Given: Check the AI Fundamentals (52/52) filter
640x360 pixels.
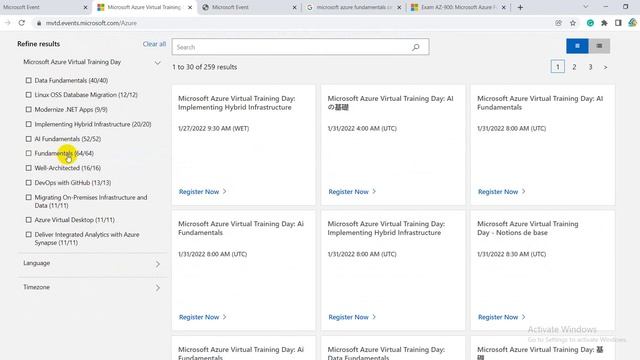Looking at the screenshot, I should (x=29, y=139).
